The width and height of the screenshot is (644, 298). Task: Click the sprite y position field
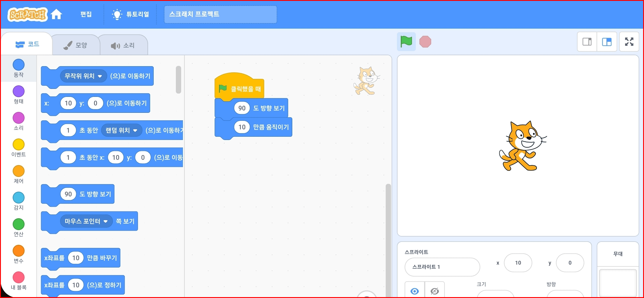[570, 263]
